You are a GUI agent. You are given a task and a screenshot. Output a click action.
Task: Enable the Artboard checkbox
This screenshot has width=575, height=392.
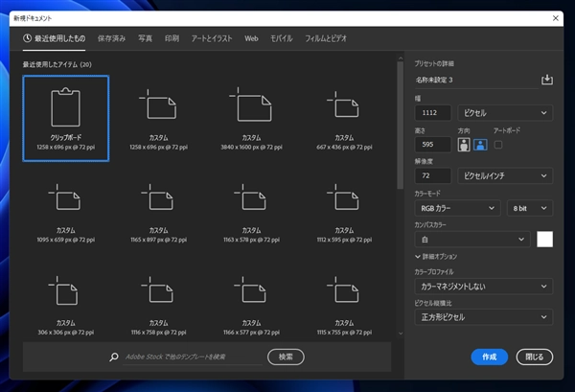[498, 145]
